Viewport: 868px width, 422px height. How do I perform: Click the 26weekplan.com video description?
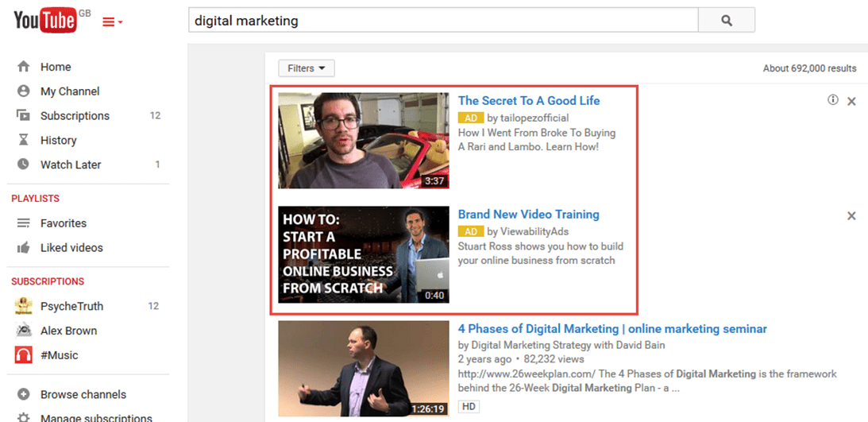(648, 381)
